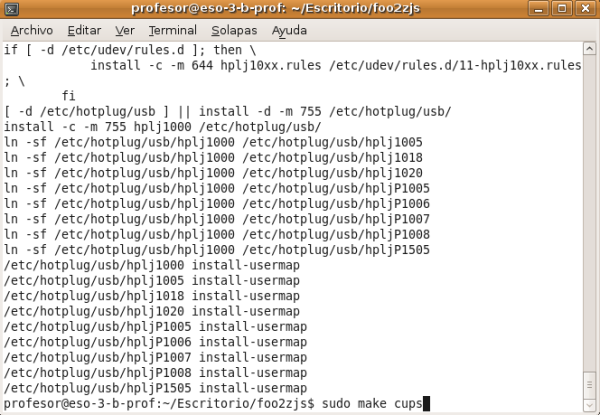Click the empty scrollbar track above the thumb

coord(588,200)
